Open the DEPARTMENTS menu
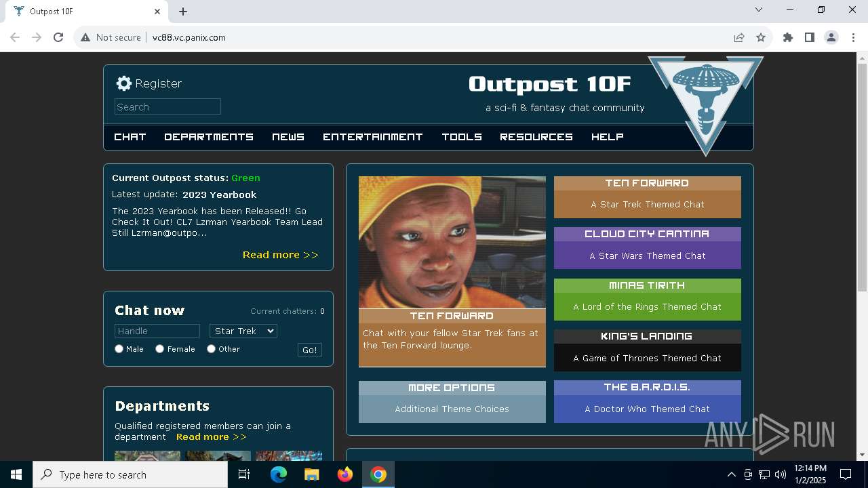The height and width of the screenshot is (488, 868). click(209, 137)
